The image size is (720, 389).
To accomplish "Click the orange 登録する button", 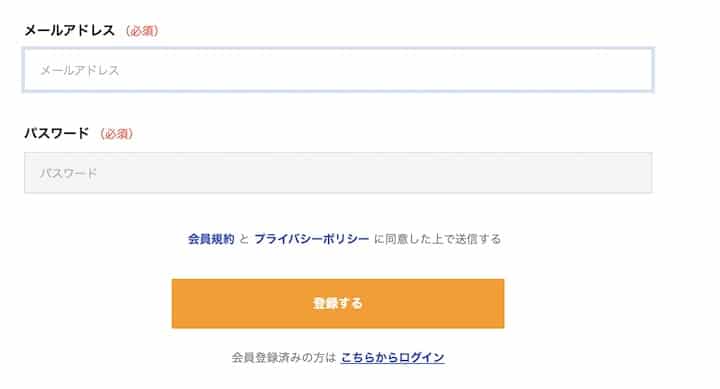I will click(x=338, y=303).
